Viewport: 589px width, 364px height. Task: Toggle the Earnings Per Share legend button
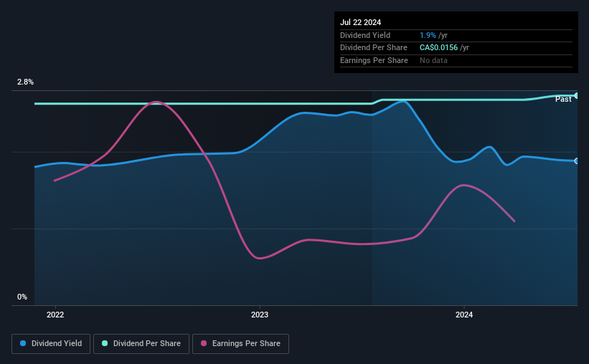coord(240,343)
